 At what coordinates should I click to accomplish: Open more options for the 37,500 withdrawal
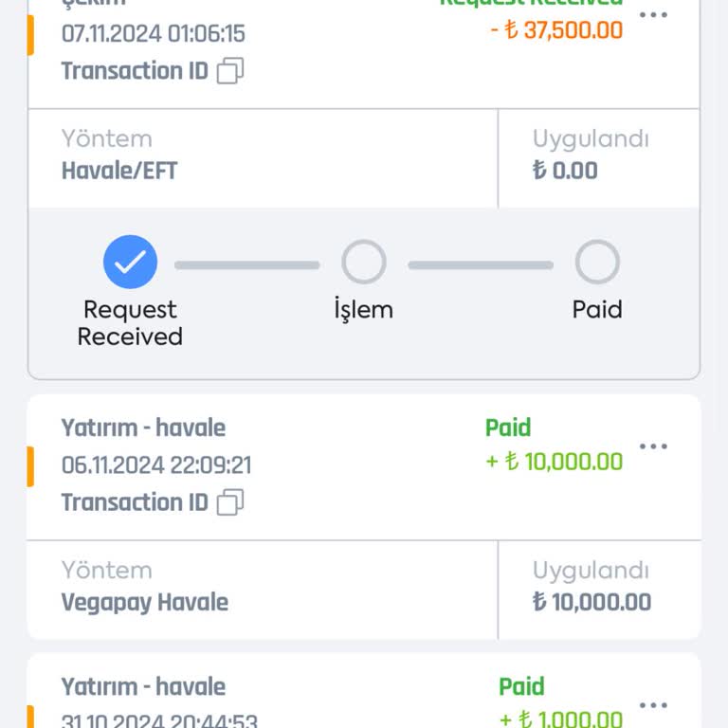click(x=653, y=15)
